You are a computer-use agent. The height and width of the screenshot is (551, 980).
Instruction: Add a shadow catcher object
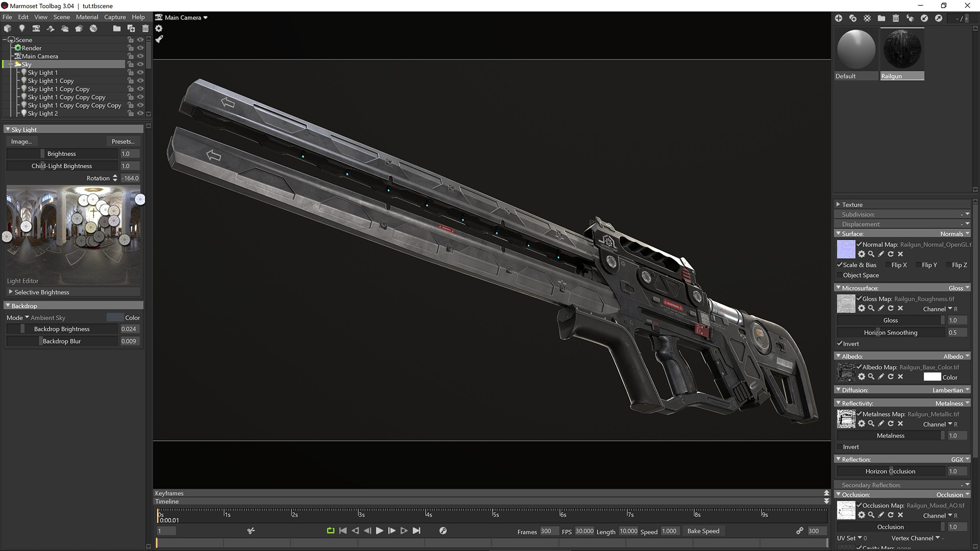[51, 29]
